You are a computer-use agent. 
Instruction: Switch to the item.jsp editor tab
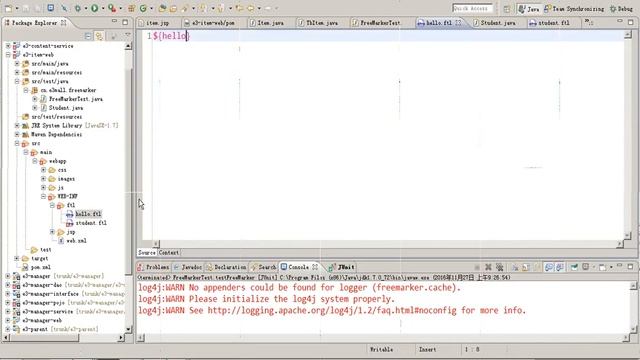(157, 23)
